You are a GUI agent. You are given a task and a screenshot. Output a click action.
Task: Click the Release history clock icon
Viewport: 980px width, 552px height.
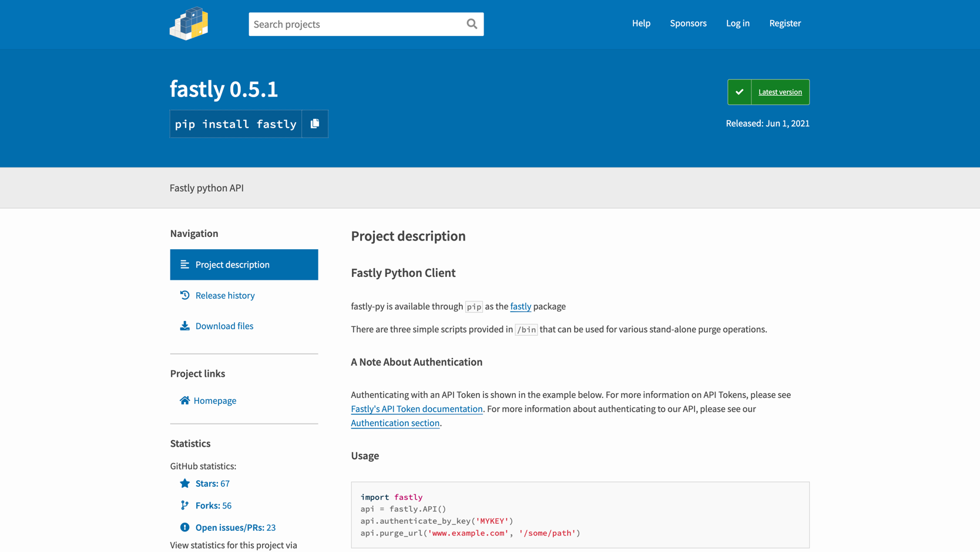click(184, 295)
